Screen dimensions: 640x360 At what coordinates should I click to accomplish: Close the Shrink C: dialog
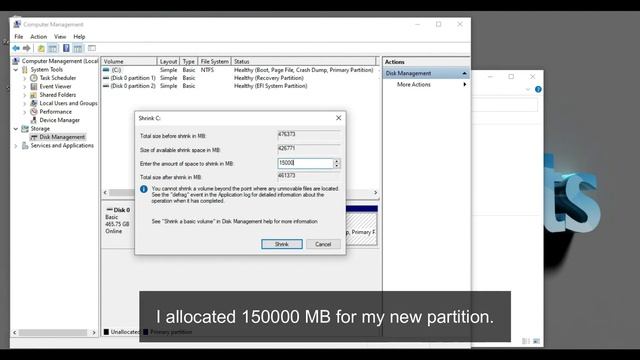[x=338, y=118]
